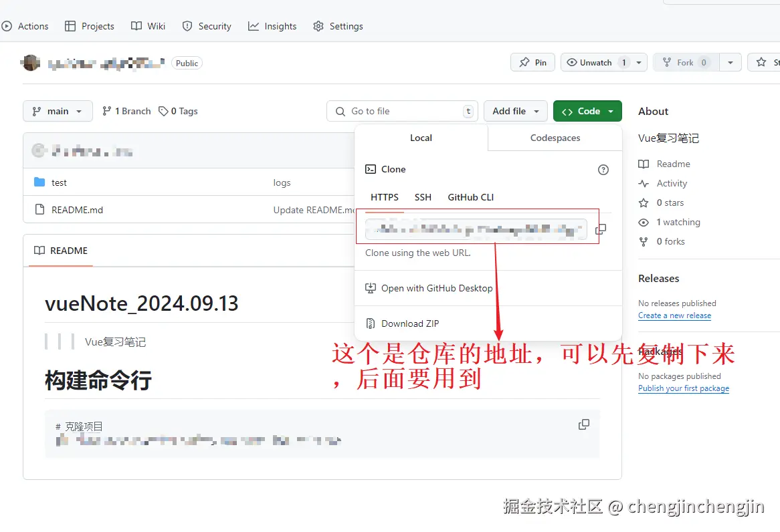Focus the Go to file search field
This screenshot has height=532, width=780.
tap(402, 111)
